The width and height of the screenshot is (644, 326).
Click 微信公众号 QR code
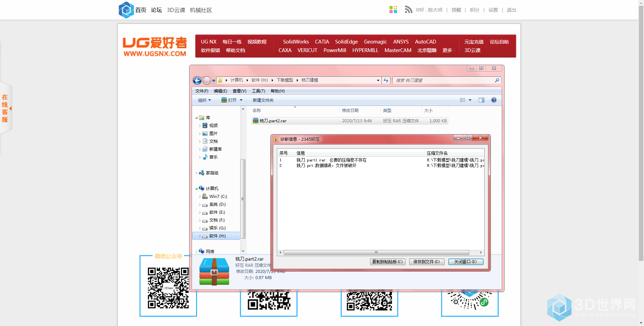click(168, 288)
